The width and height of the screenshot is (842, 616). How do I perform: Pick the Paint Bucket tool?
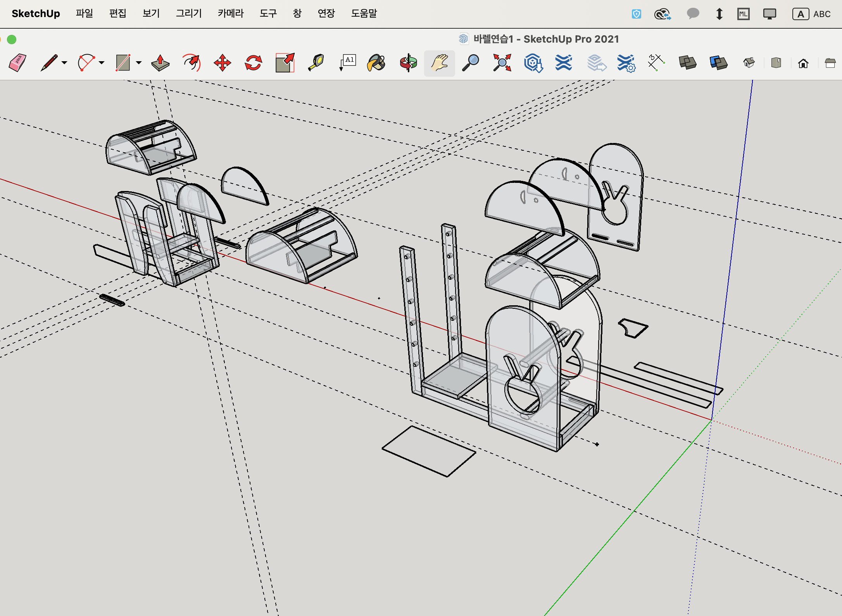376,63
